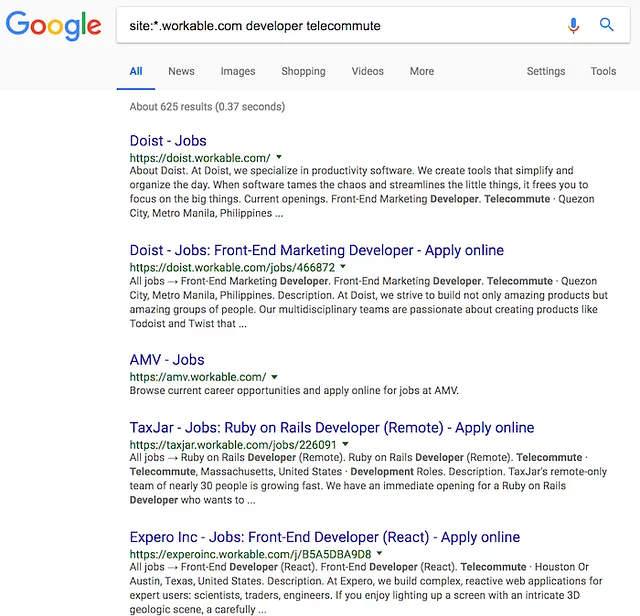Open search Settings
640x616 pixels.
pos(546,71)
